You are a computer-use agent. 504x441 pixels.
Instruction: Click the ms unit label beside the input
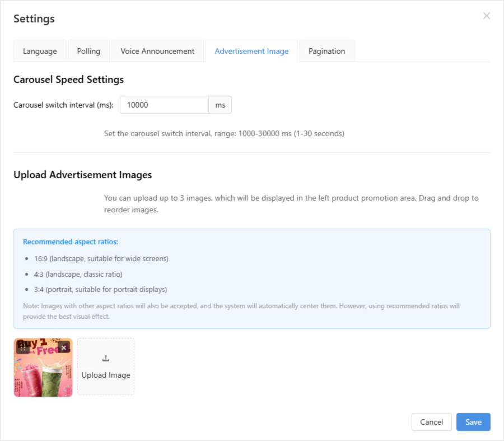(x=220, y=105)
